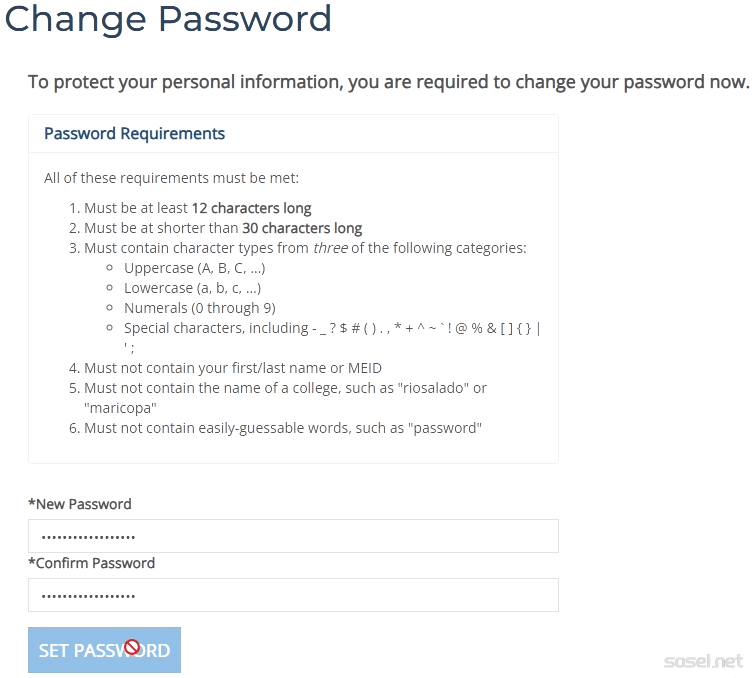Viewport: 754px width, 678px height.
Task: Select the Password Requirements panel header
Action: tap(135, 134)
